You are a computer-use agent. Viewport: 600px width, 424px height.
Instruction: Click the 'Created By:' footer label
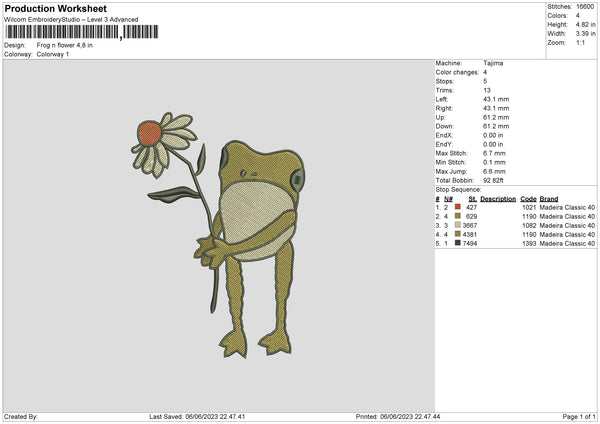coord(21,417)
